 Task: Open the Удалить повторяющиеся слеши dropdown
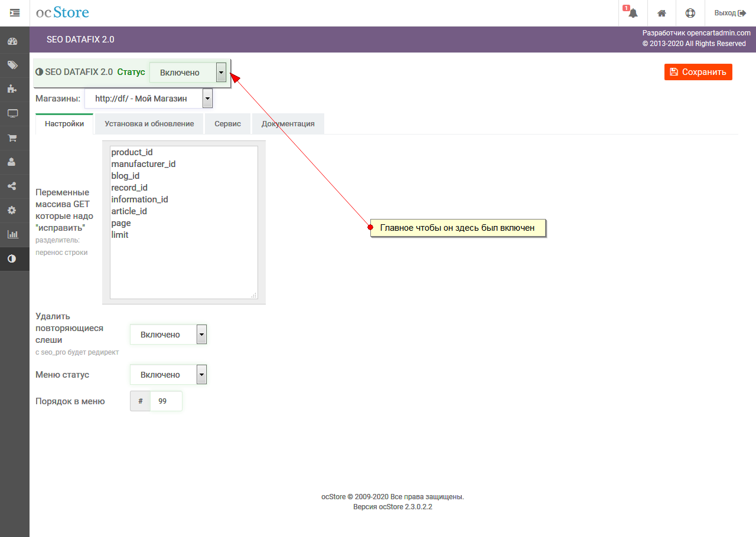click(168, 335)
